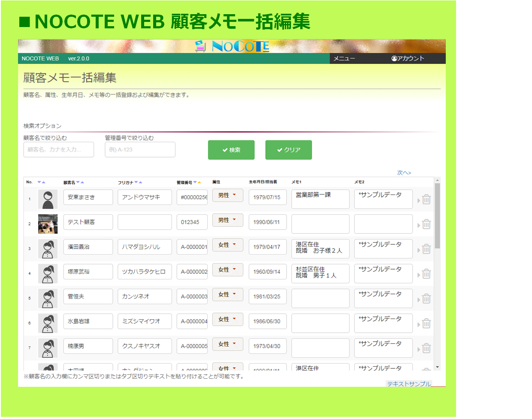
Task: Click the 管理番号で絞り込む input field
Action: (140, 149)
